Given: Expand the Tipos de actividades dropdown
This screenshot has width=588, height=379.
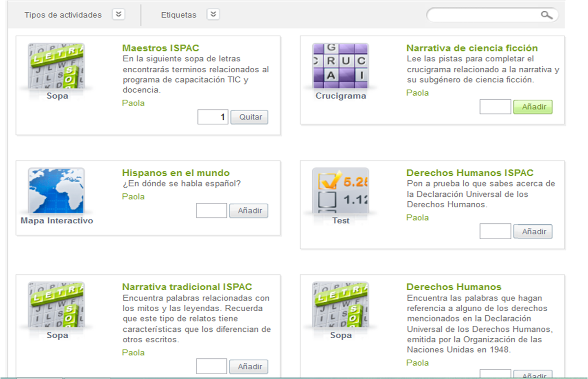Looking at the screenshot, I should click(118, 14).
